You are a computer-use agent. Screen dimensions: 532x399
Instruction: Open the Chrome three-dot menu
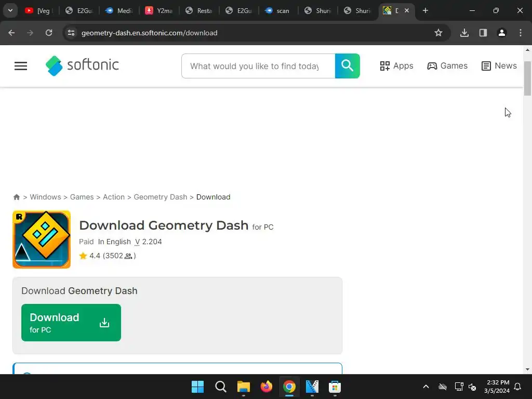click(521, 33)
